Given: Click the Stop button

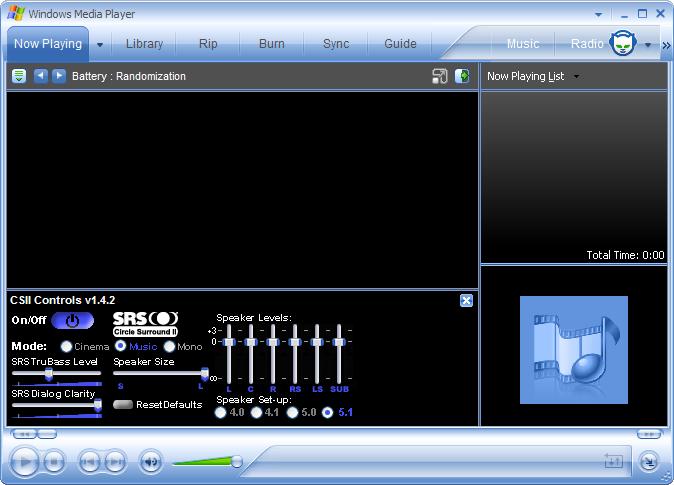Looking at the screenshot, I should [x=54, y=462].
